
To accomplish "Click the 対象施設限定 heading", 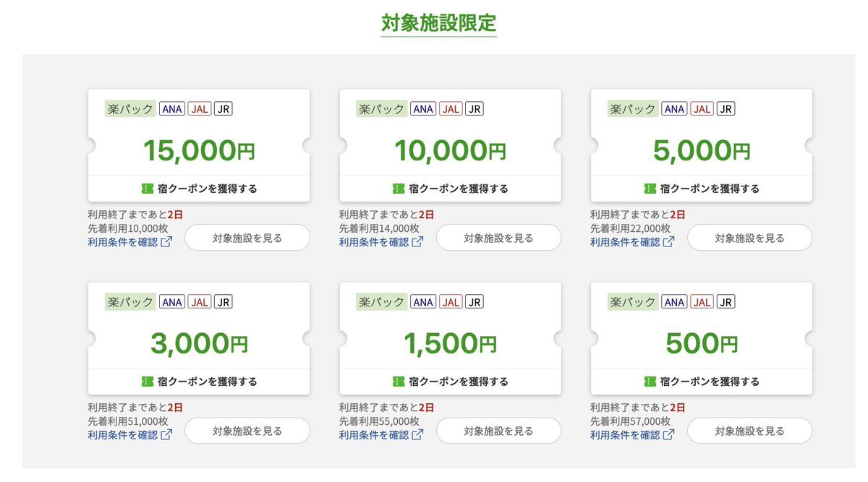I will tap(439, 22).
